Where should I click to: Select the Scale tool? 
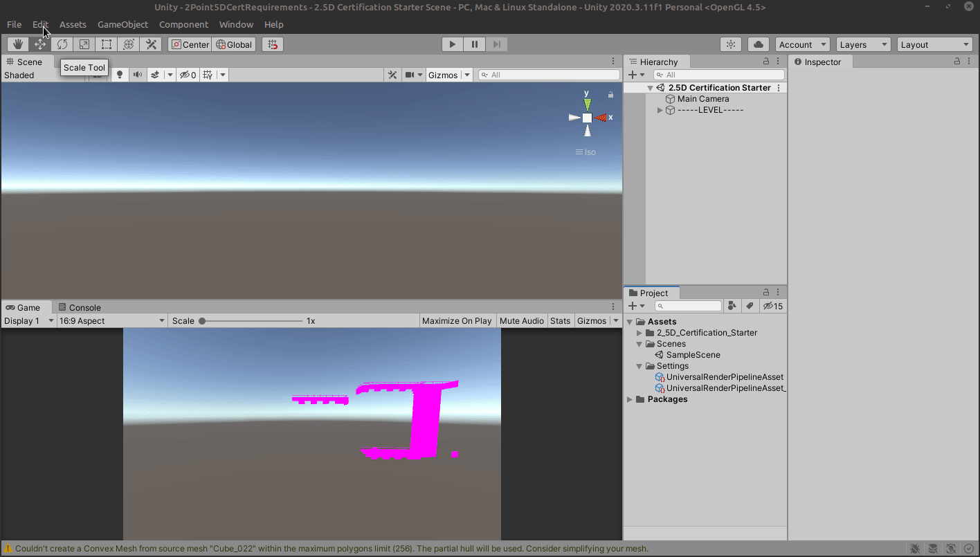click(x=84, y=44)
